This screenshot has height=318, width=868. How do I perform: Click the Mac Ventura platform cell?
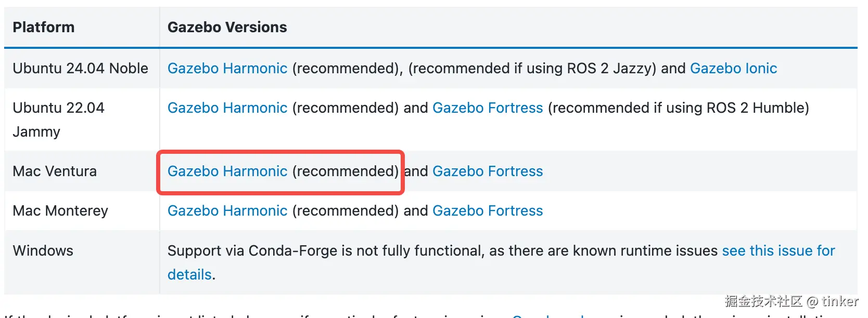55,171
